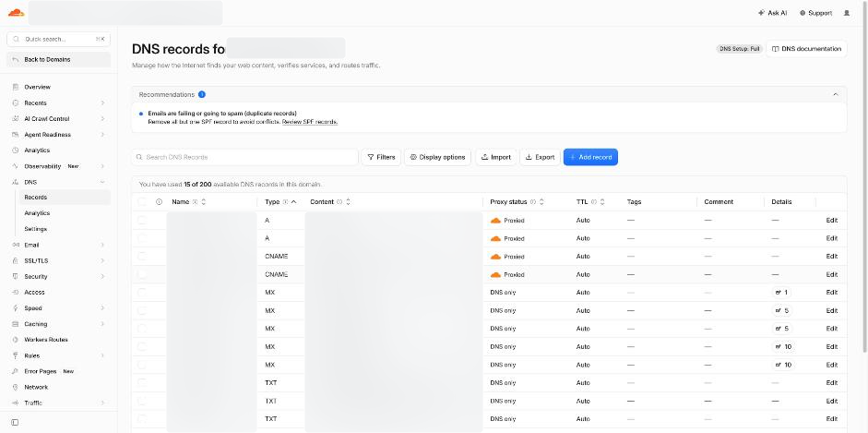Click the Traffic sidebar icon

pos(16,403)
